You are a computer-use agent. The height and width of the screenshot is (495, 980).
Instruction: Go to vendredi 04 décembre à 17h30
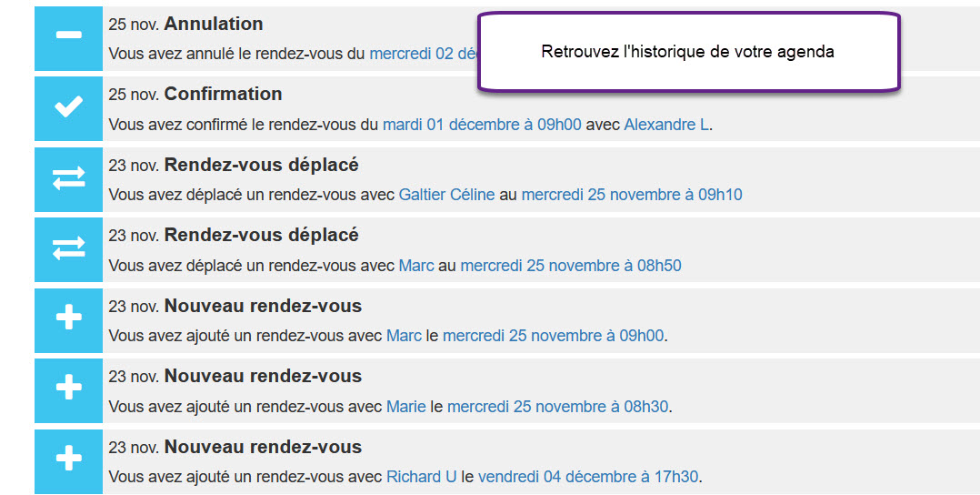(x=588, y=477)
